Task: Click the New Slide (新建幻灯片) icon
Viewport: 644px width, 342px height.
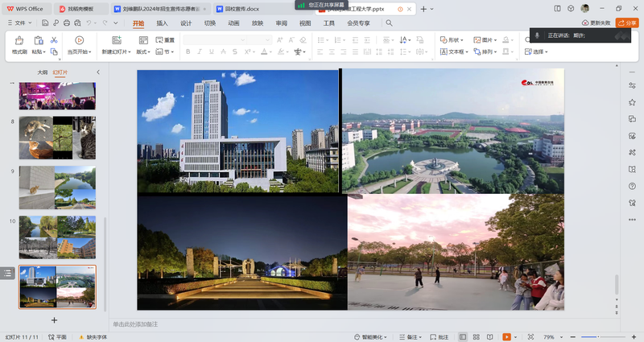Action: coord(118,40)
